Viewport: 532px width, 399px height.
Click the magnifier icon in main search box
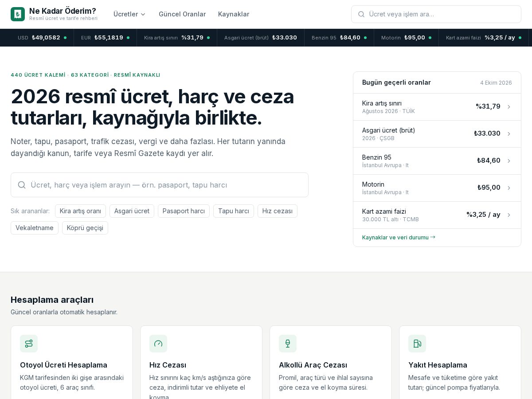(x=22, y=185)
